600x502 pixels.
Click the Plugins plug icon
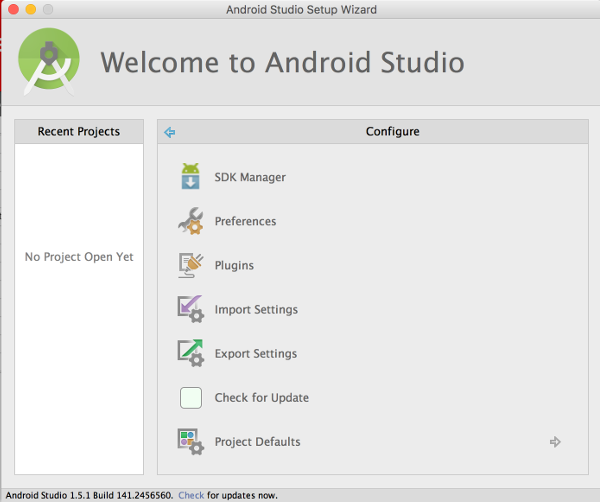[x=191, y=265]
